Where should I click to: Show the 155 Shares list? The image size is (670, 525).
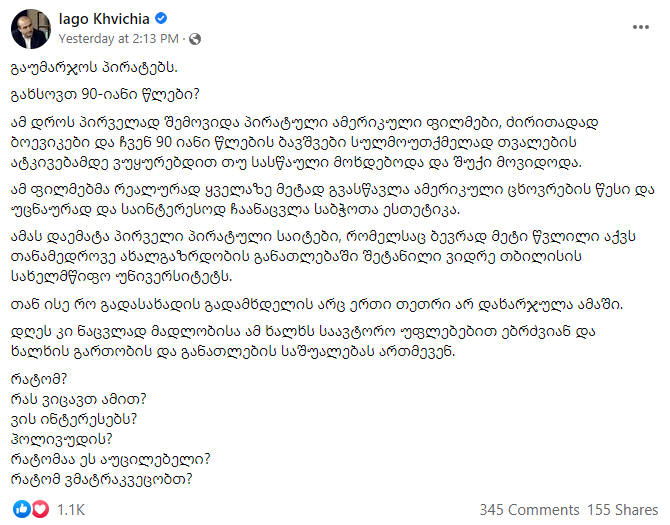pyautogui.click(x=622, y=510)
